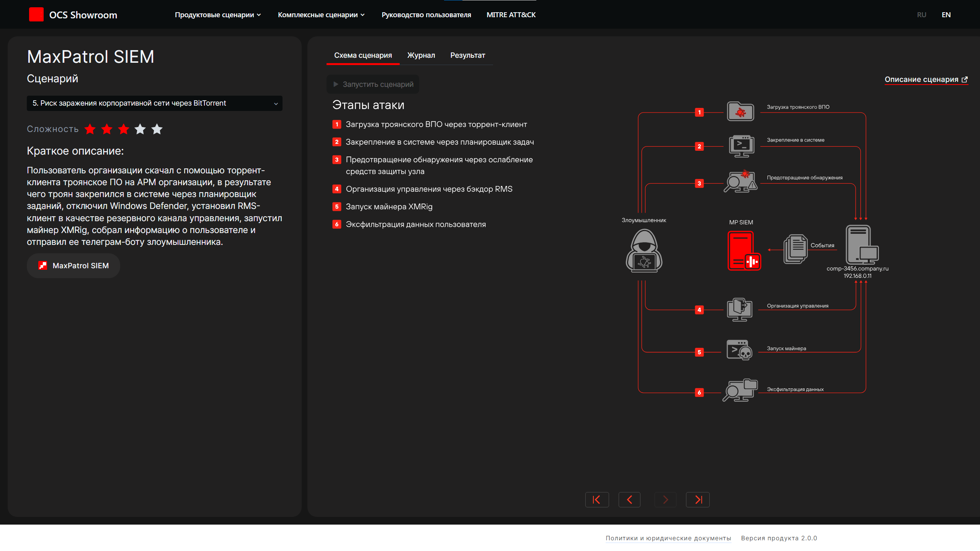
Task: Select stage 2 Закрепление в системе
Action: pos(433,142)
